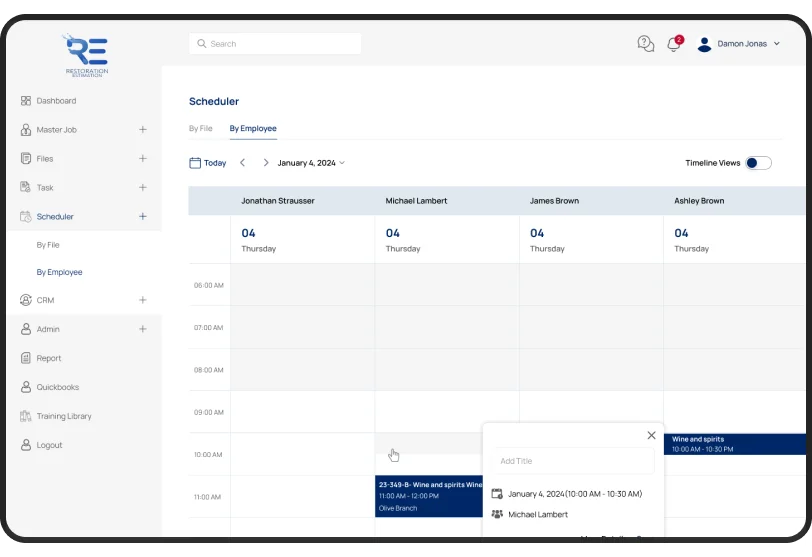This screenshot has width=812, height=557.
Task: Click the Scheduler page heading
Action: (x=214, y=101)
